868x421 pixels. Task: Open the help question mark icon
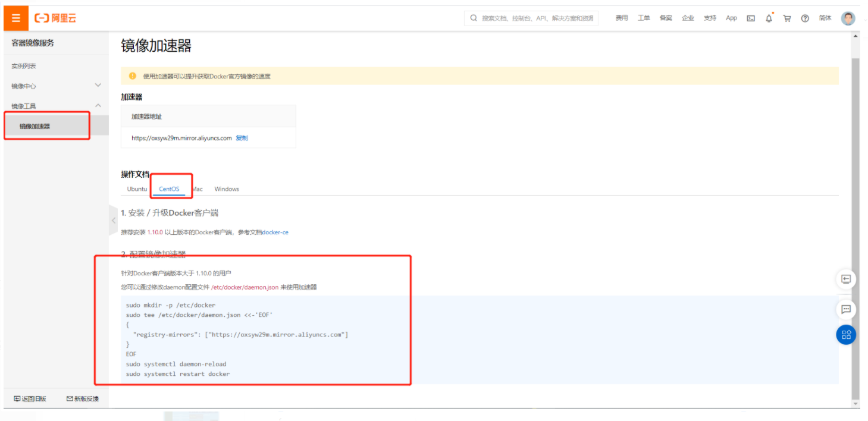(805, 18)
